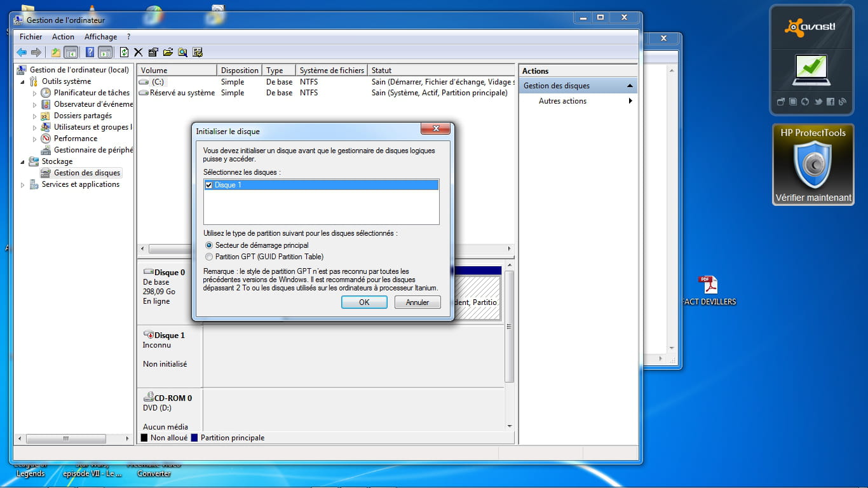The image size is (868, 488).
Task: Expand the Dossiers partagés node
Action: 35,116
